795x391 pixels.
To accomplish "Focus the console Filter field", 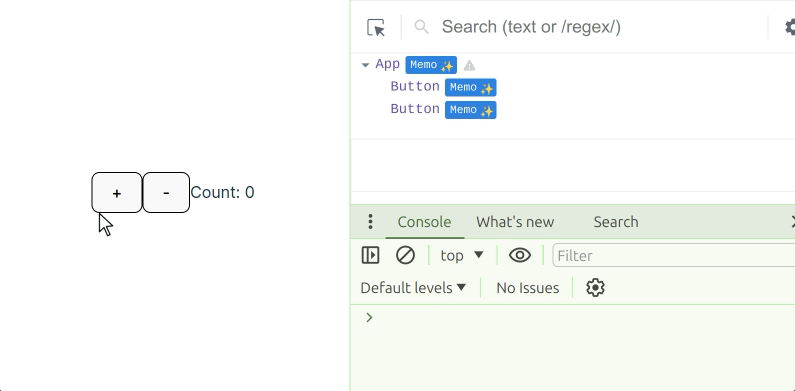I will click(674, 256).
